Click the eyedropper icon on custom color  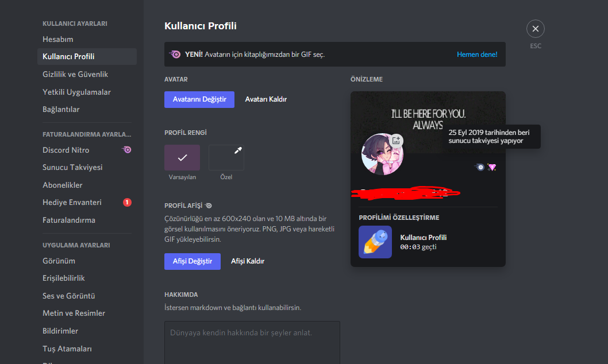238,150
